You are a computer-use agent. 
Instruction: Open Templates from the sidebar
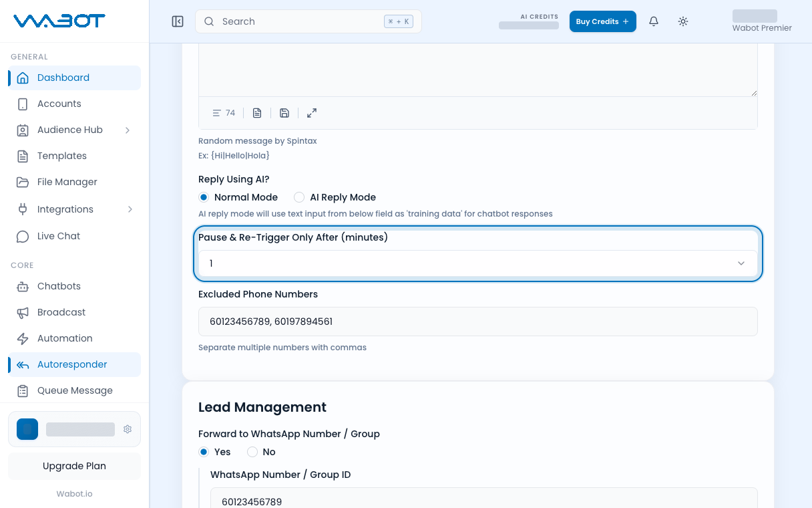point(74,156)
